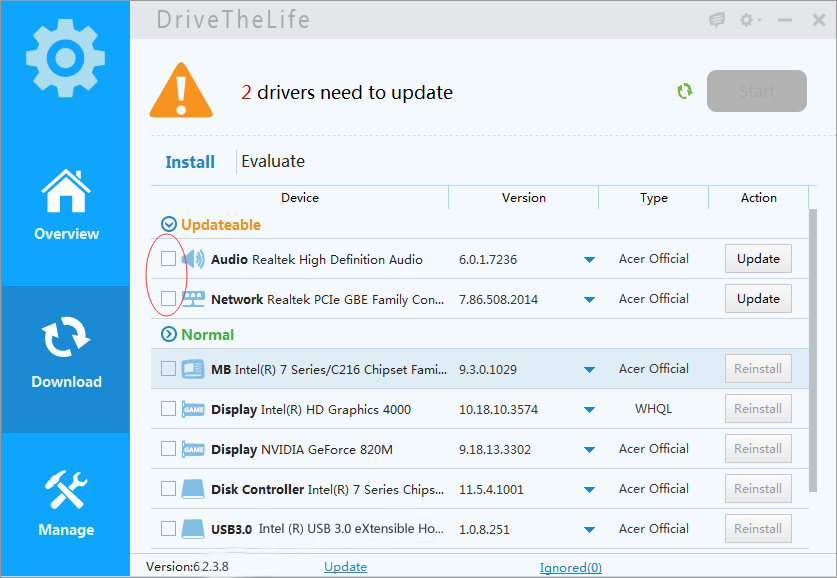837x578 pixels.
Task: Collapse the Updateable group
Action: pyautogui.click(x=169, y=225)
